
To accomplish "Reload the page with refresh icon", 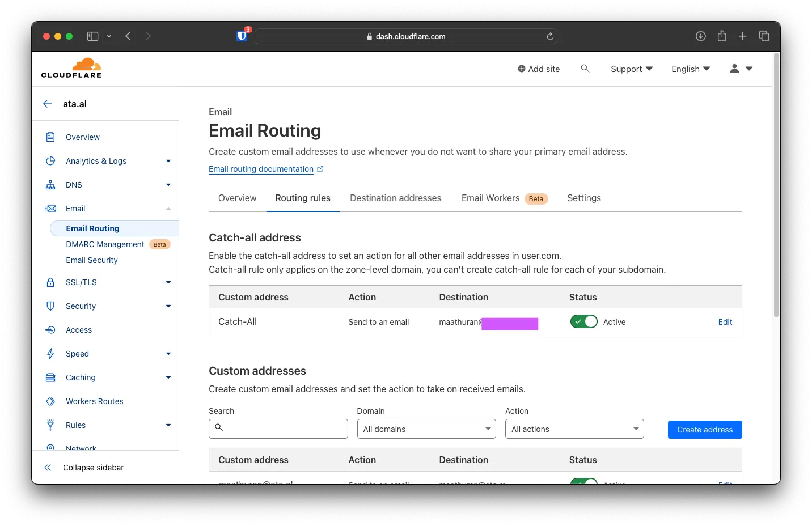I will tap(550, 36).
